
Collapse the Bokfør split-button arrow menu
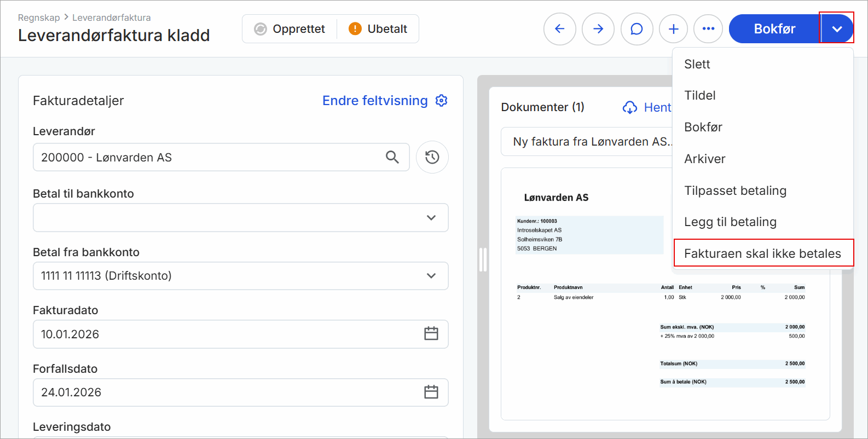(x=836, y=29)
